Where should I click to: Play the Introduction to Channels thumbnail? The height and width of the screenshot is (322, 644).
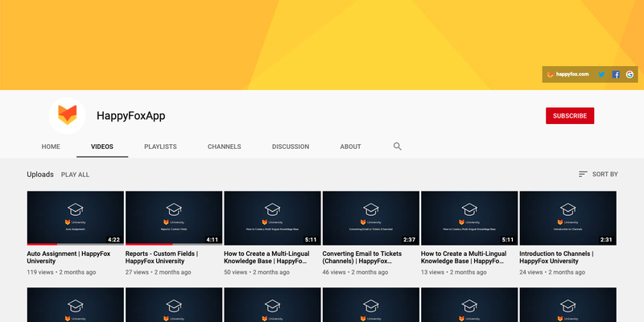pos(568,218)
